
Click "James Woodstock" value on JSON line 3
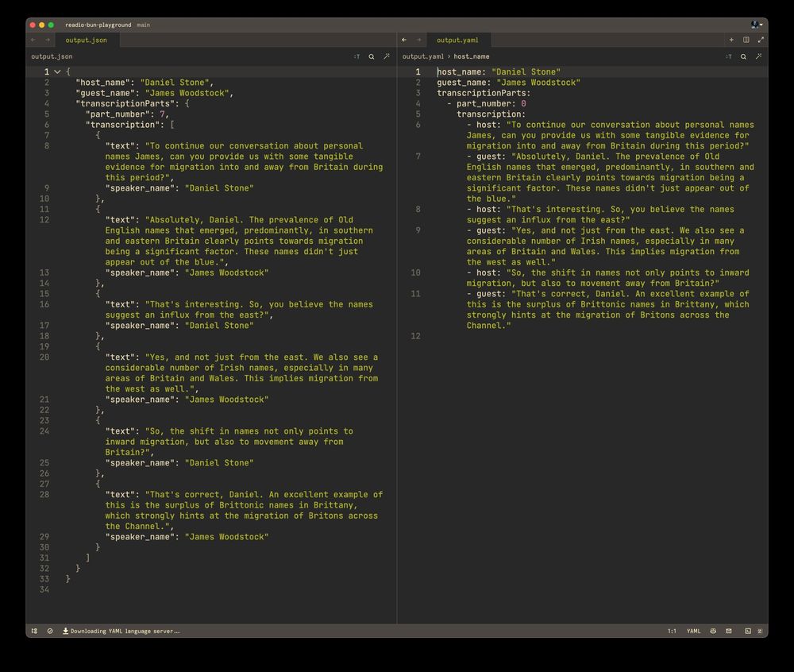187,93
